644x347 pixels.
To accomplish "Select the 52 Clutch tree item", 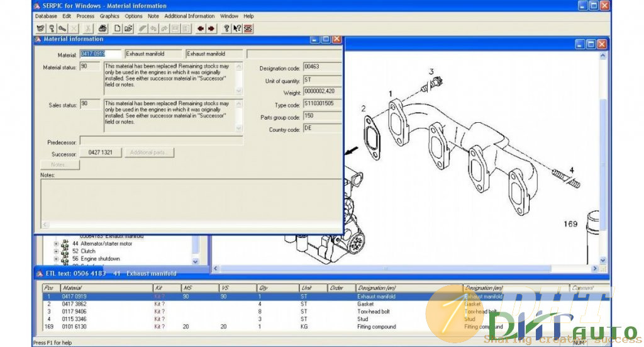I will pyautogui.click(x=84, y=251).
